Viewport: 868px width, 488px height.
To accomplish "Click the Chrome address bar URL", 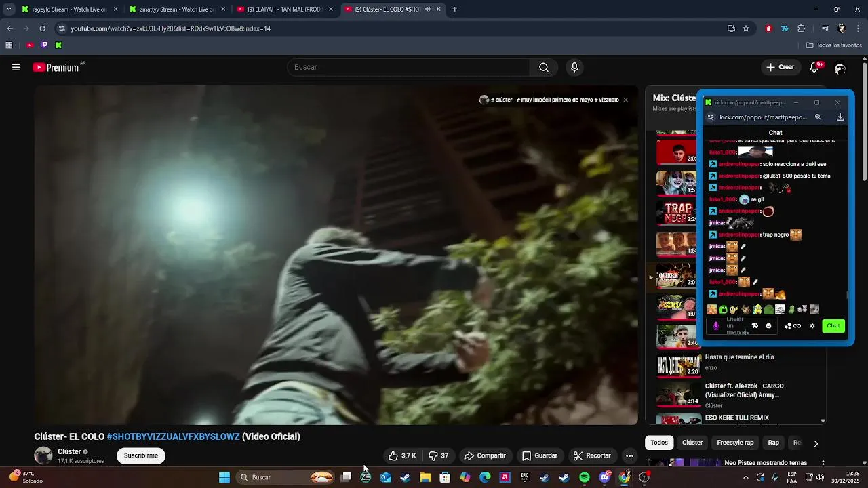I will coord(171,28).
